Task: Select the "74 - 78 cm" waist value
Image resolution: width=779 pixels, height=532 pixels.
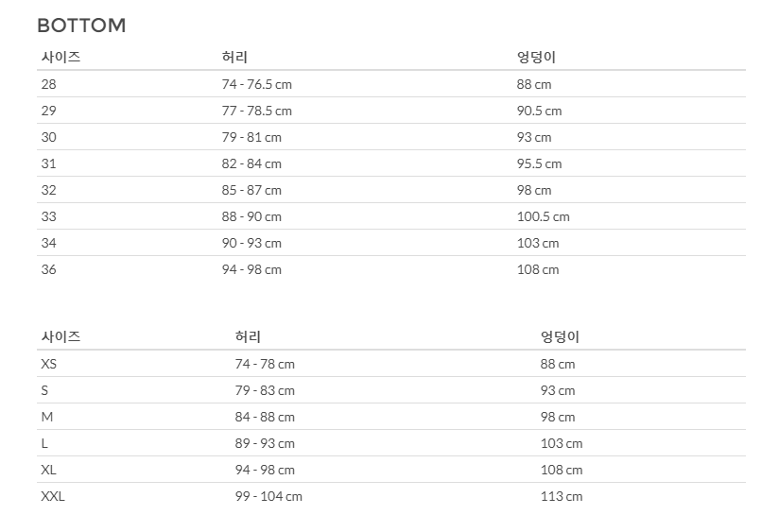Action: pyautogui.click(x=265, y=364)
